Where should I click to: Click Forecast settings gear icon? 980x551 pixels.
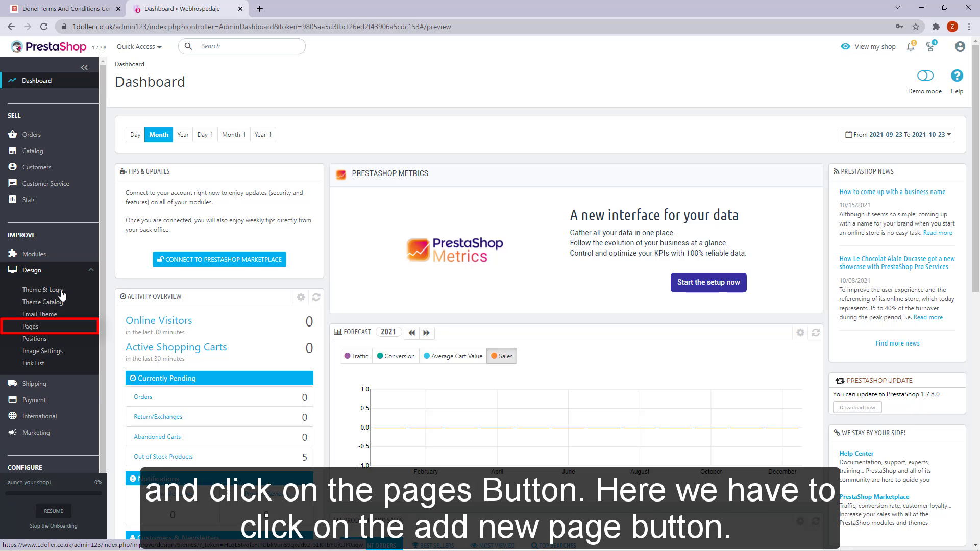click(800, 333)
